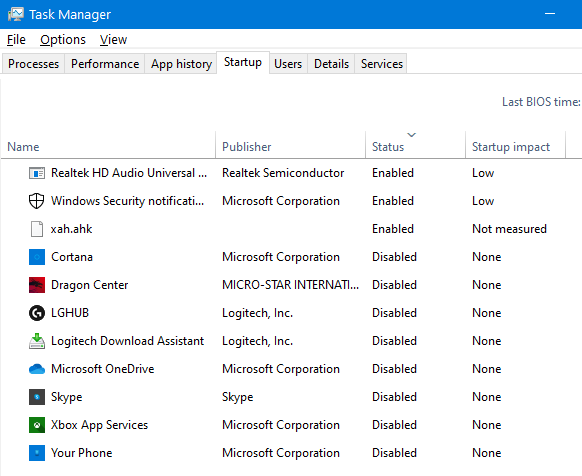Click the Logitech Download Assistant icon
The width and height of the screenshot is (582, 476).
click(x=37, y=341)
